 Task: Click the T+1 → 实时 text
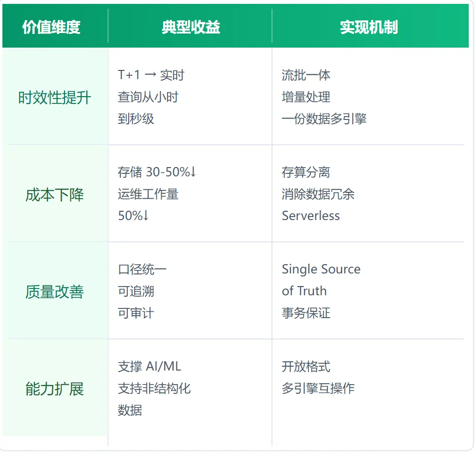pos(151,75)
